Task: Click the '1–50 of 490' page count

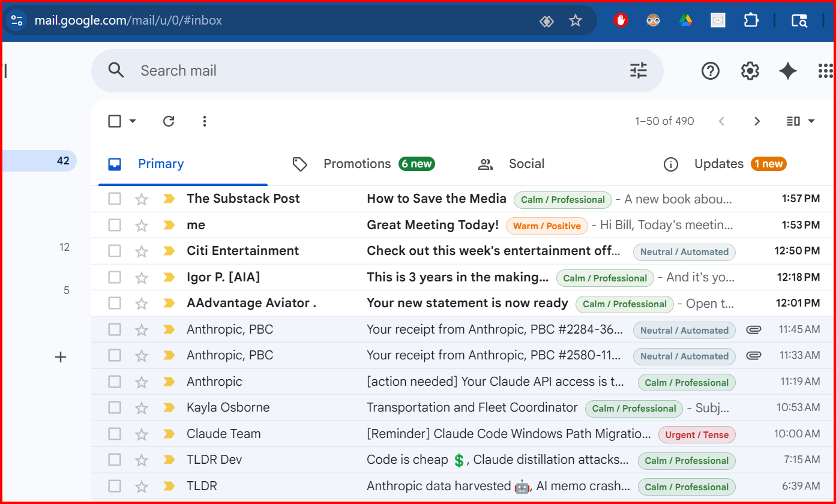Action: pyautogui.click(x=664, y=121)
